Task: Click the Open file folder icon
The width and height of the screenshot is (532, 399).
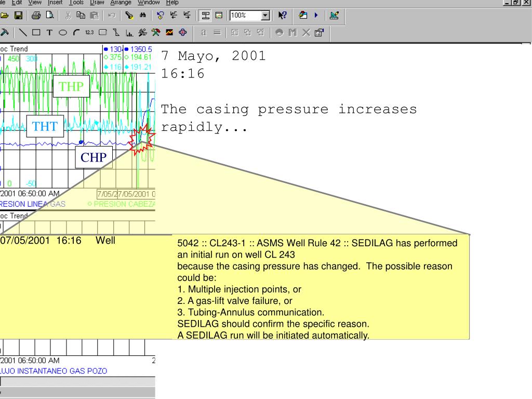Action: [5, 15]
